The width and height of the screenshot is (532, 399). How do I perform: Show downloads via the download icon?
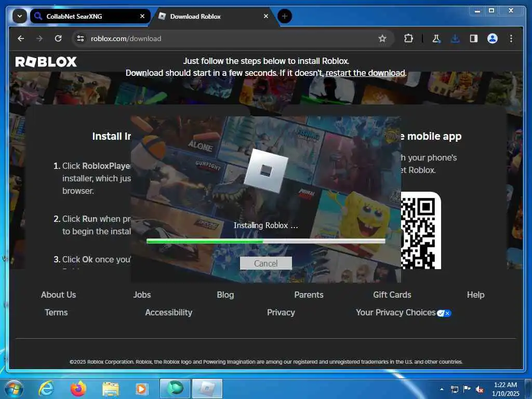455,38
